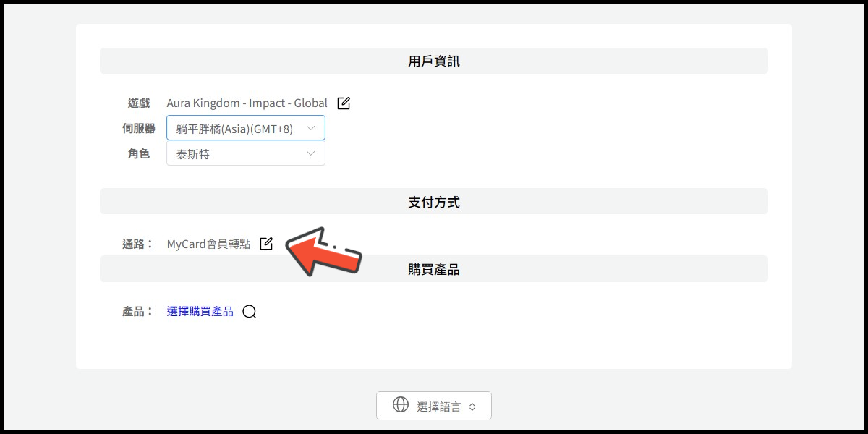Click globe icon in language selector
The image size is (868, 434).
(x=401, y=405)
